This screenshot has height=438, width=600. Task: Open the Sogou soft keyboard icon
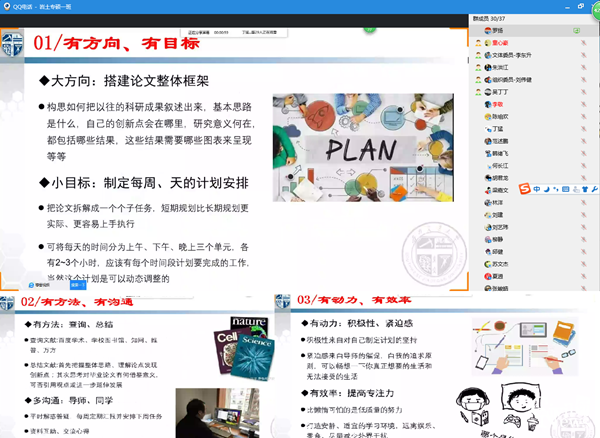point(566,188)
